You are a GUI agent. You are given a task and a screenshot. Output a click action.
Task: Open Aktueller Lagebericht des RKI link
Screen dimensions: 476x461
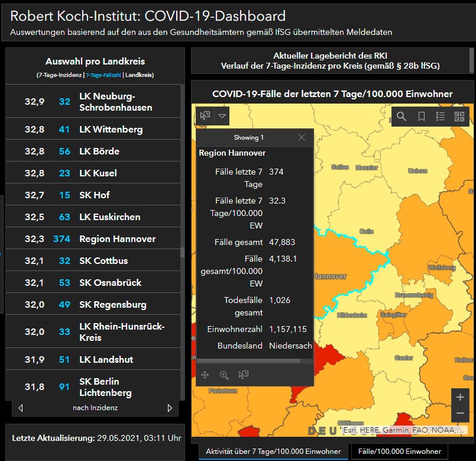pos(331,56)
